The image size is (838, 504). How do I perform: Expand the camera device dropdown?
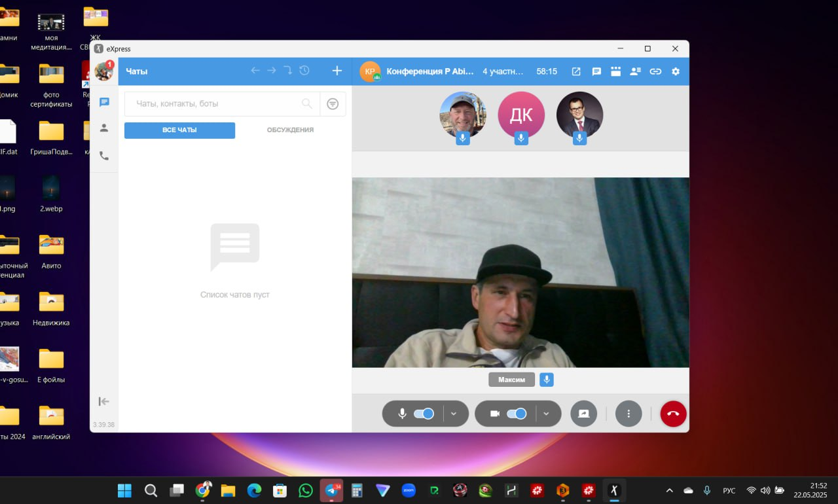[x=547, y=414]
